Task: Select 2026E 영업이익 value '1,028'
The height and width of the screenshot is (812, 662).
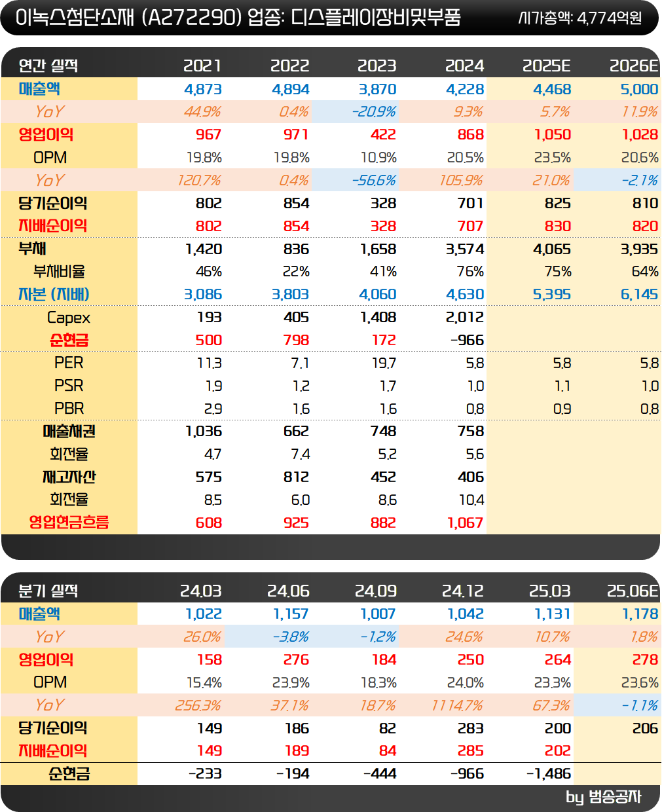Action: pyautogui.click(x=640, y=134)
